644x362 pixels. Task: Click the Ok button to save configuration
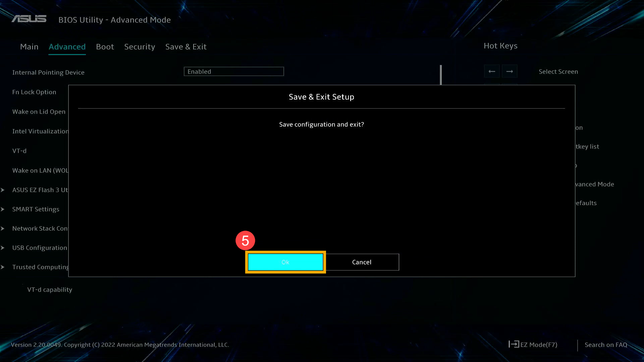coord(285,262)
